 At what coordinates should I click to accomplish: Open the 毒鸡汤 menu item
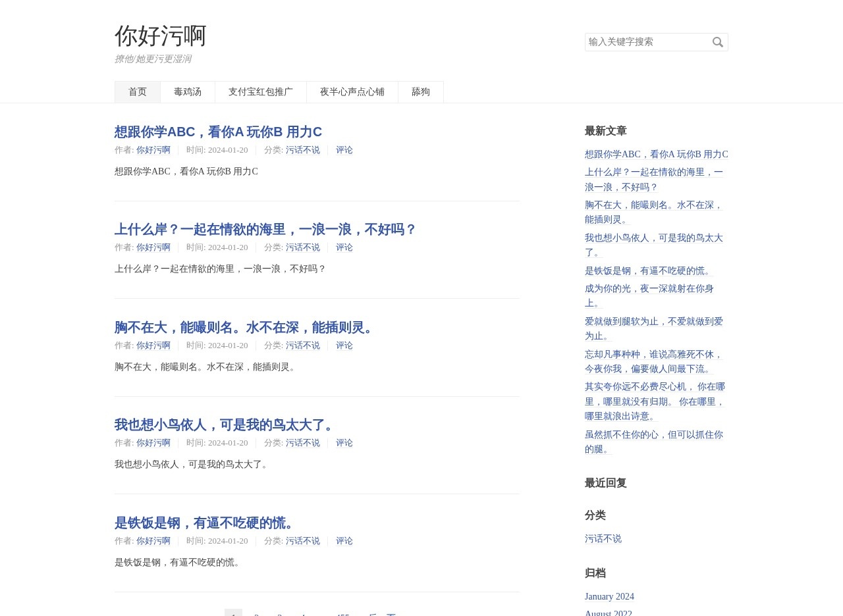(x=188, y=92)
